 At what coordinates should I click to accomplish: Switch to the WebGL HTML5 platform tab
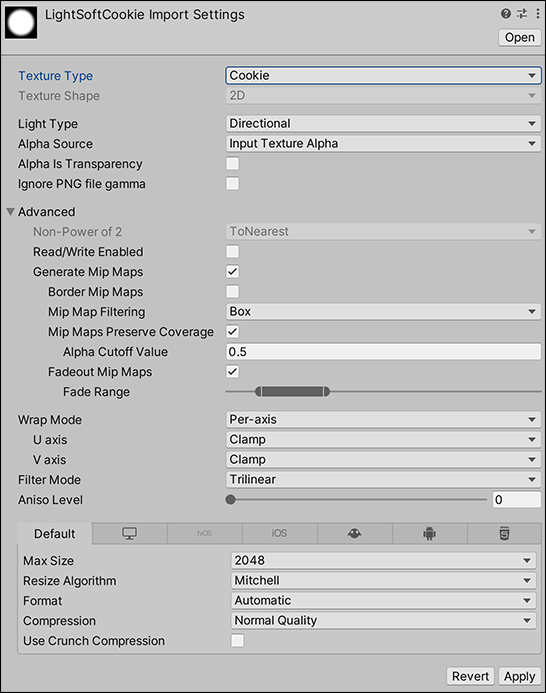[x=504, y=533]
